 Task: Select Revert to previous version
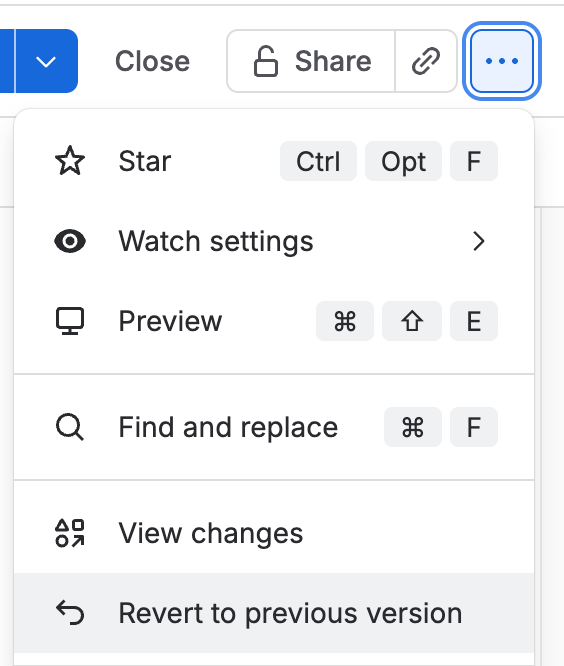[x=274, y=613]
